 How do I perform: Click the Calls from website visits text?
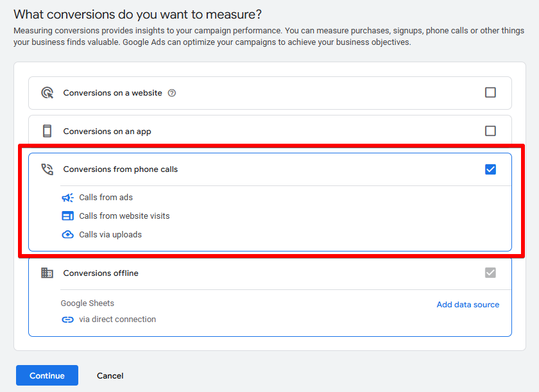point(124,216)
